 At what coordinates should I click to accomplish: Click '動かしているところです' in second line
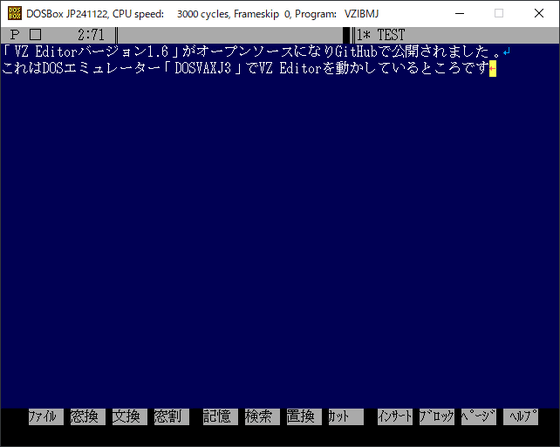[x=412, y=68]
